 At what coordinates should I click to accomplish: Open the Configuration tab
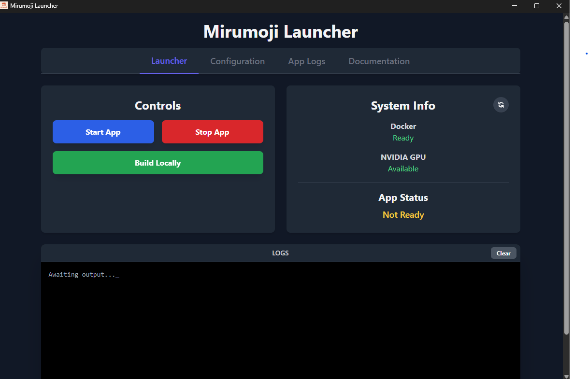pos(238,61)
